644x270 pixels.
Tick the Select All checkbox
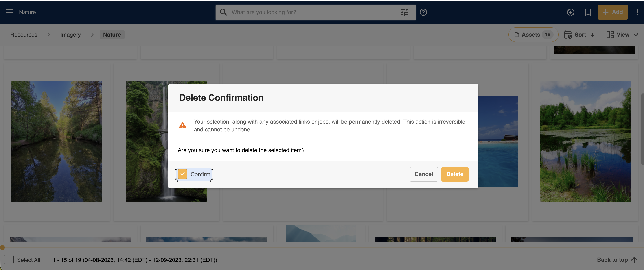[x=9, y=260]
